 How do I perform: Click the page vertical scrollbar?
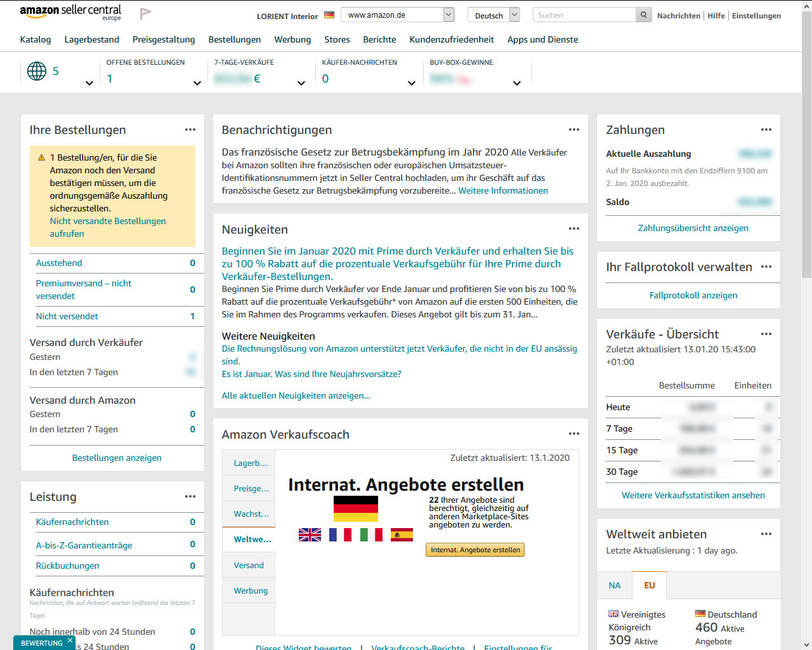pos(806,145)
